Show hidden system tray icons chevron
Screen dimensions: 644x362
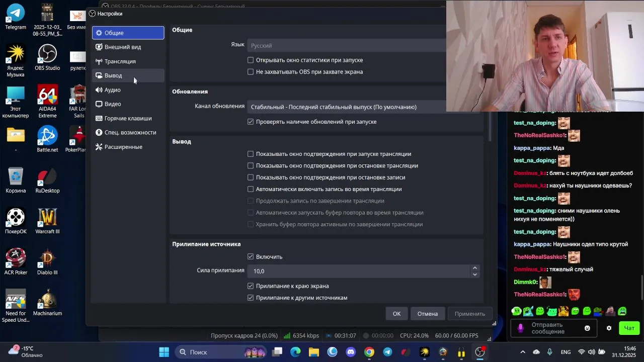point(523,352)
